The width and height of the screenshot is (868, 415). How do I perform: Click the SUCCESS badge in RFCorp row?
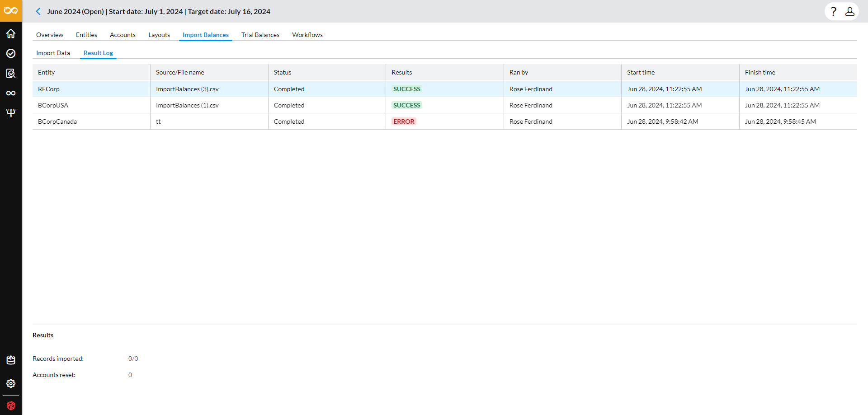coord(407,89)
